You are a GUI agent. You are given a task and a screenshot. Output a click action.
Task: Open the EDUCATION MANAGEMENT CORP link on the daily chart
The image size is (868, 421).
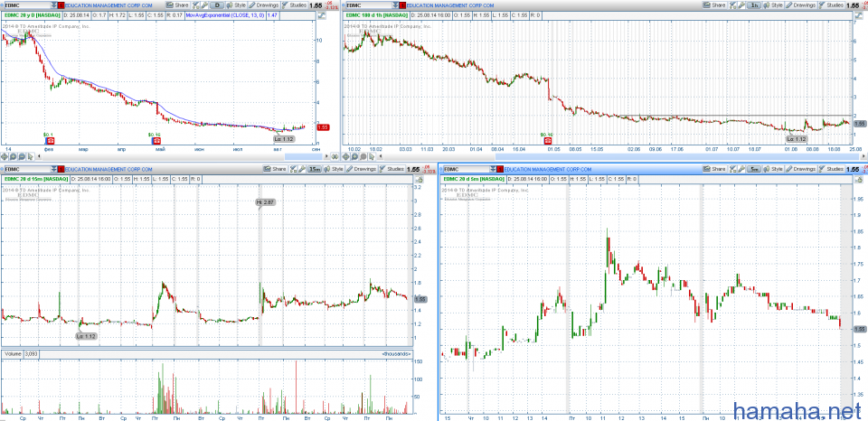[x=108, y=5]
